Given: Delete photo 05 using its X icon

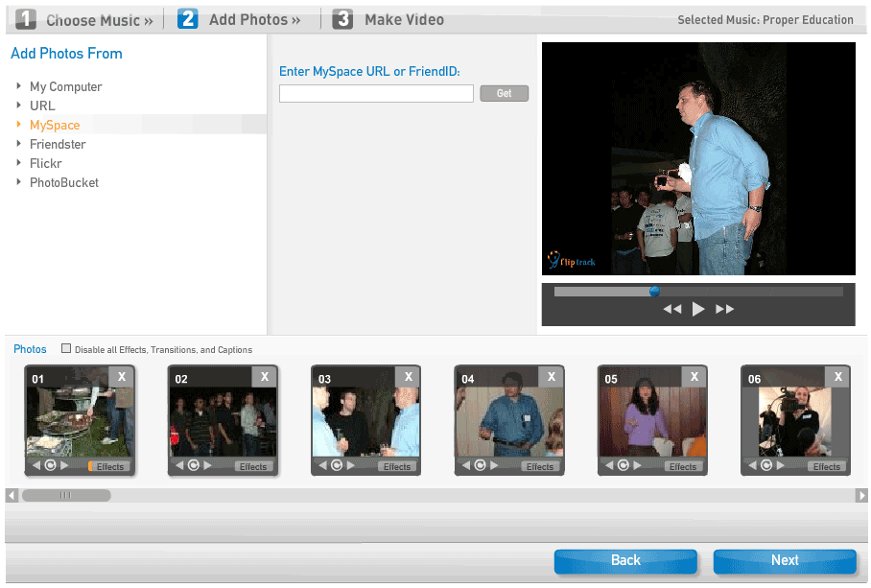Looking at the screenshot, I should coord(694,377).
